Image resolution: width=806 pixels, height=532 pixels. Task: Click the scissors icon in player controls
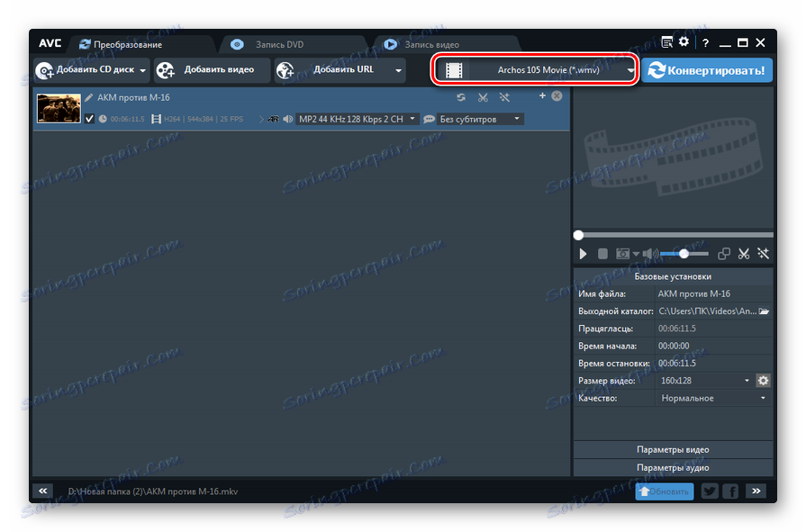click(x=743, y=254)
